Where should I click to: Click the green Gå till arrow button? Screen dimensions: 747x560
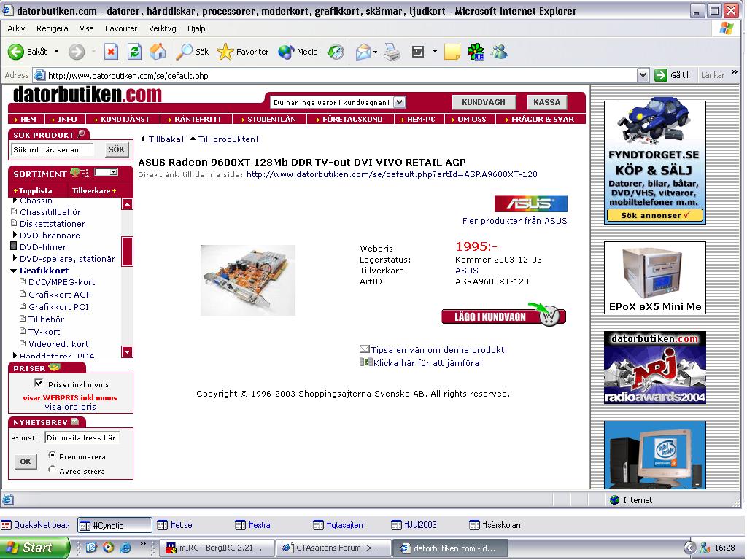(661, 75)
